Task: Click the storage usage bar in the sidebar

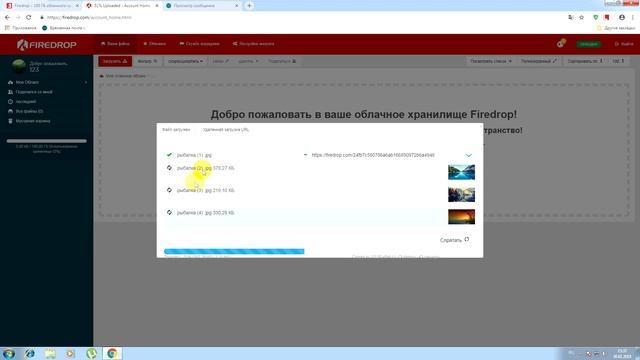Action: pos(47,141)
